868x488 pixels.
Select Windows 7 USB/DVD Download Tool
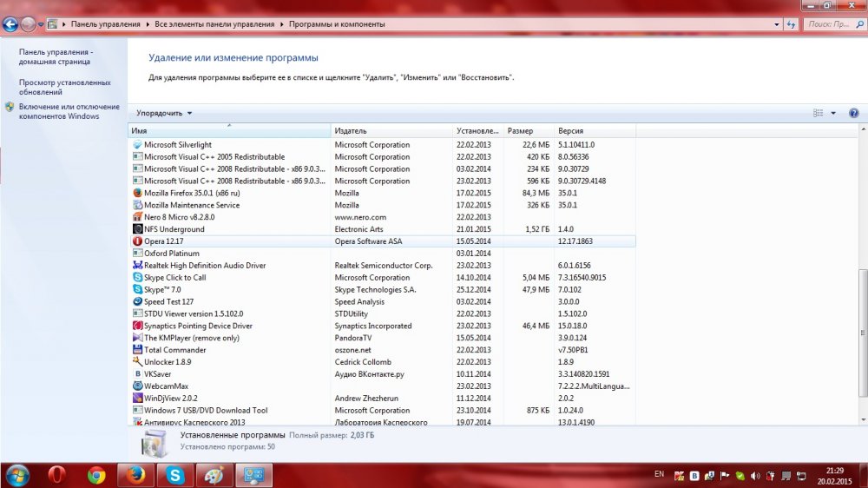[x=382, y=411]
